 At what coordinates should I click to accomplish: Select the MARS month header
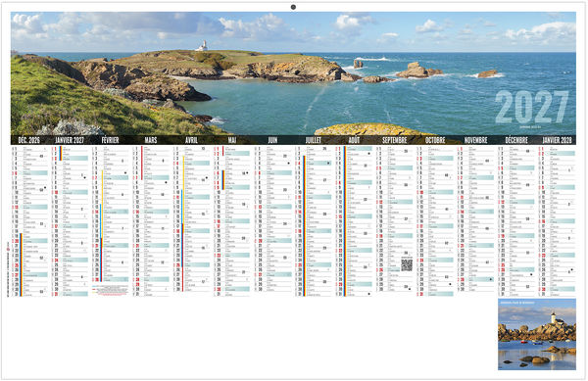(151, 140)
